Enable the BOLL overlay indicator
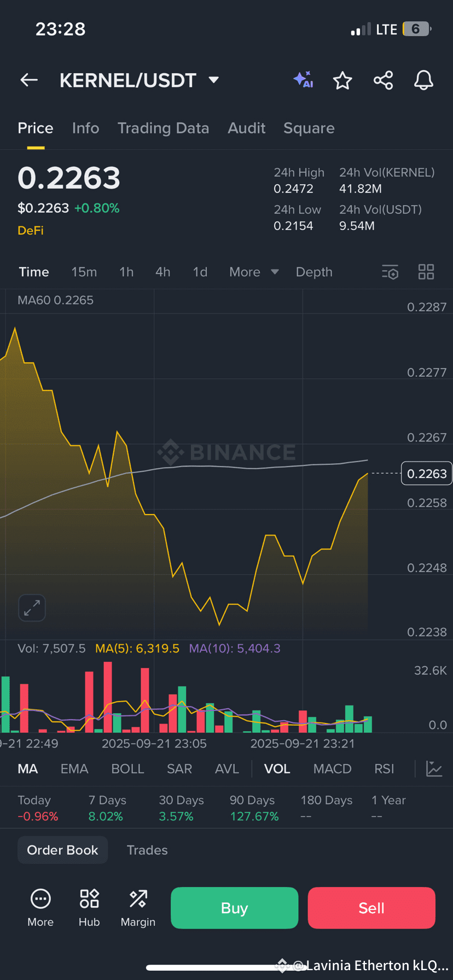The width and height of the screenshot is (453, 980). (x=127, y=769)
